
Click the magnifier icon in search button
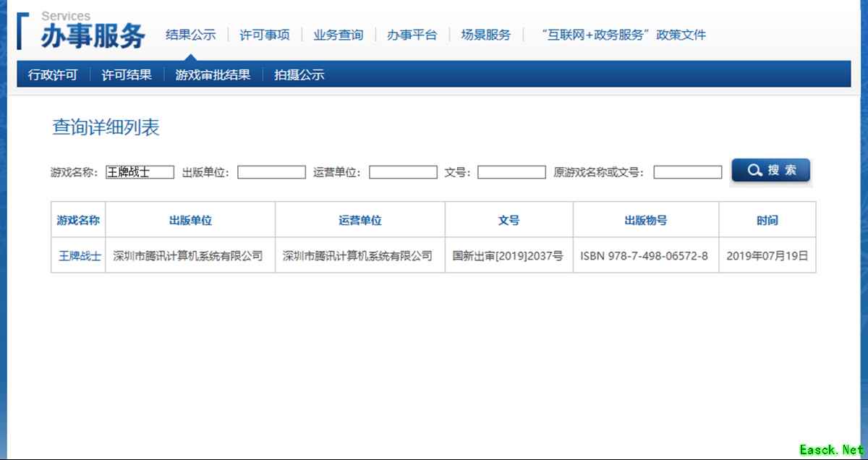754,171
